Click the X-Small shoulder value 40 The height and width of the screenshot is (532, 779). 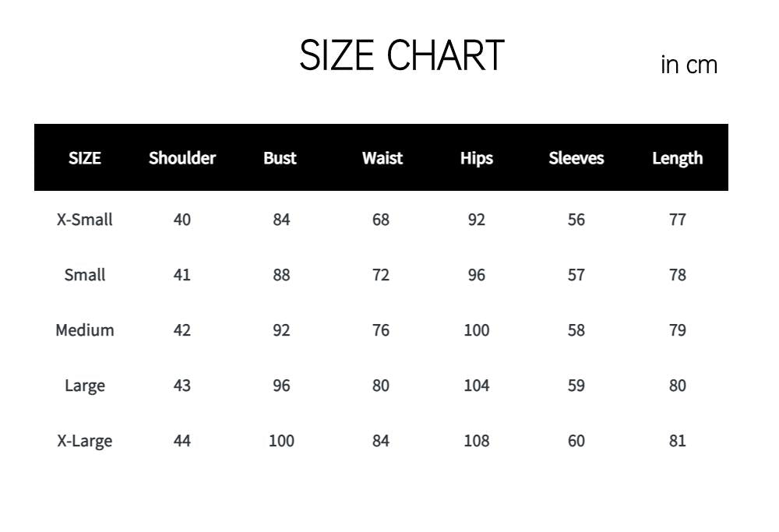coord(182,220)
